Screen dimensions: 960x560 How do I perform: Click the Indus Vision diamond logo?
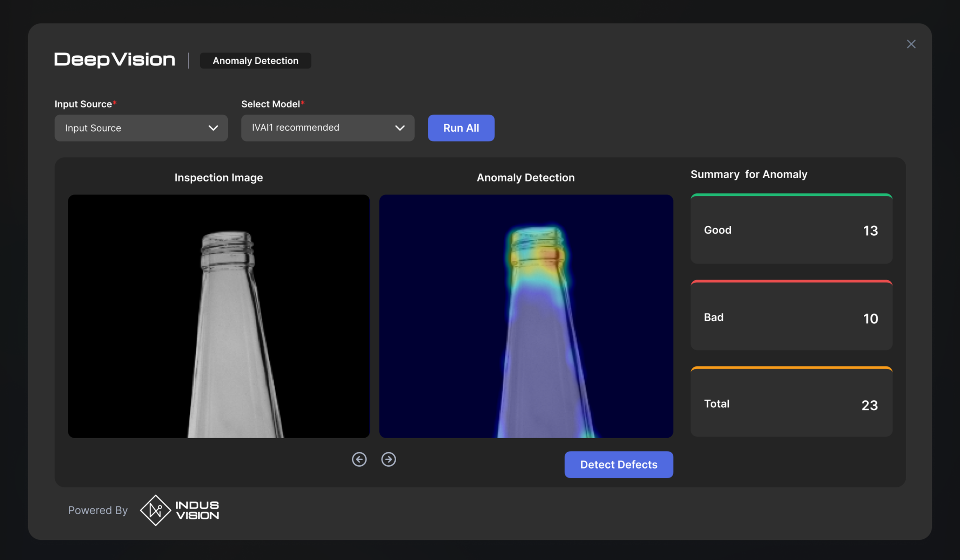(155, 510)
